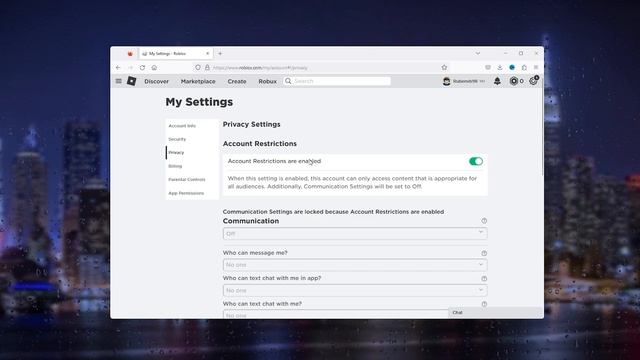Open App Permissions tab
The height and width of the screenshot is (360, 640).
click(186, 193)
